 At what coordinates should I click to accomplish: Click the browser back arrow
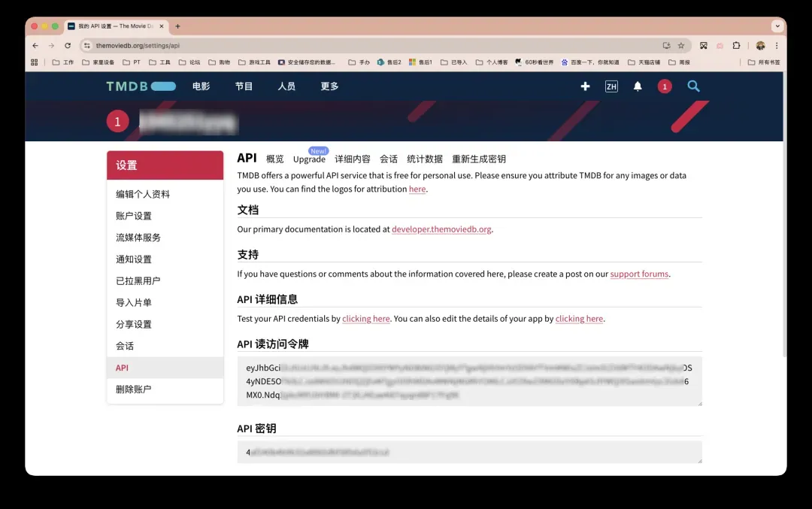point(35,46)
